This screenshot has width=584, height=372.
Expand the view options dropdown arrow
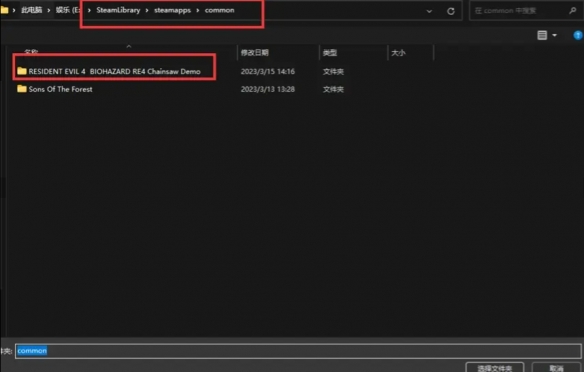tap(554, 35)
